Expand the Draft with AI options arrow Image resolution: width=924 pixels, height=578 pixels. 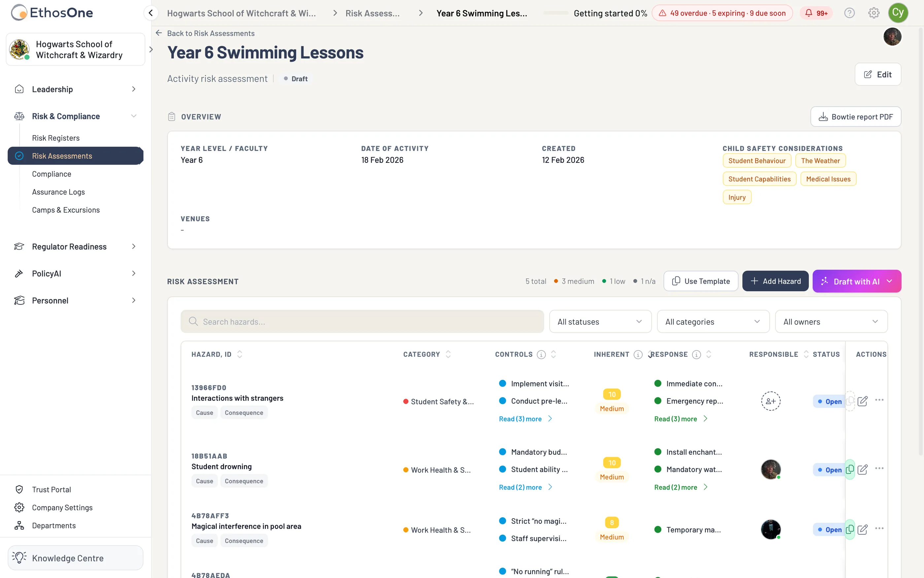point(889,281)
